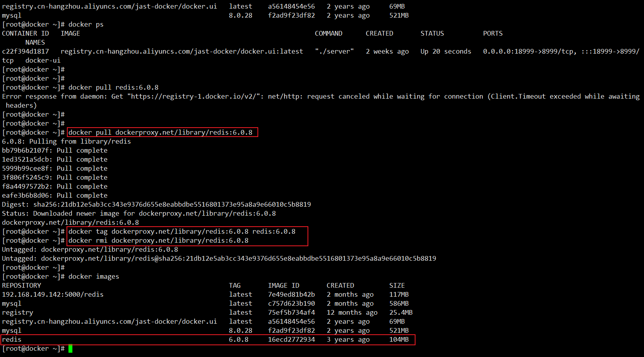Click layer bb79b6b2107f Pull complete line
The image size is (644, 357).
[55, 150]
